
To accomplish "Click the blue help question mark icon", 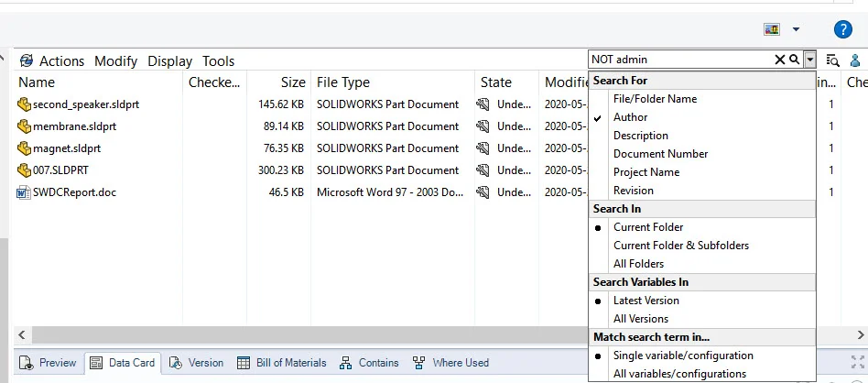I will (x=843, y=29).
